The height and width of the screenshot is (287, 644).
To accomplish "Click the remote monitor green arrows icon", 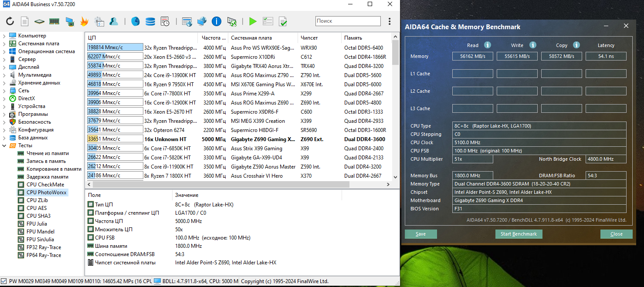I will tap(232, 21).
